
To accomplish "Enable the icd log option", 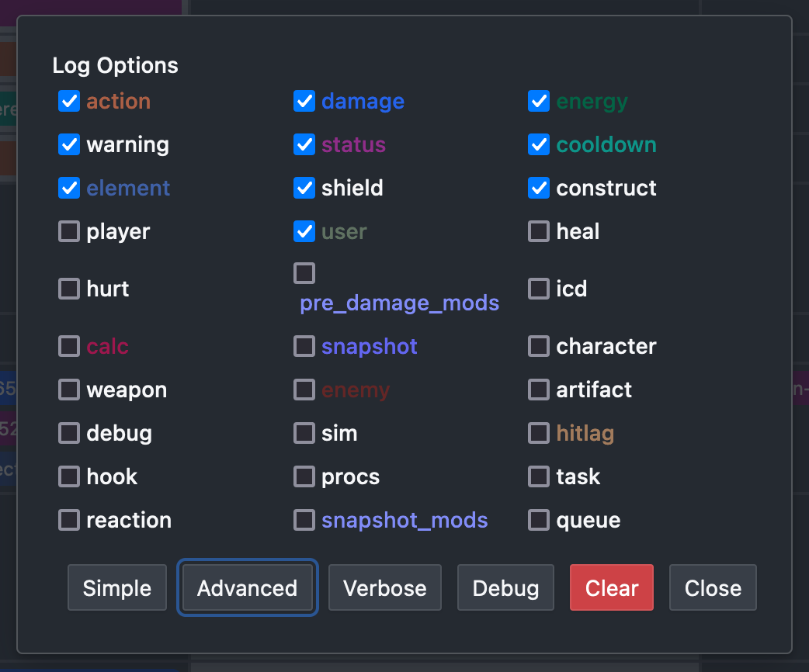I will 539,289.
